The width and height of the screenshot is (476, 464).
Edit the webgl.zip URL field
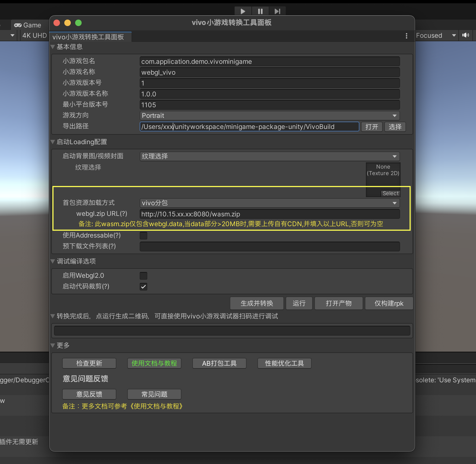[270, 214]
